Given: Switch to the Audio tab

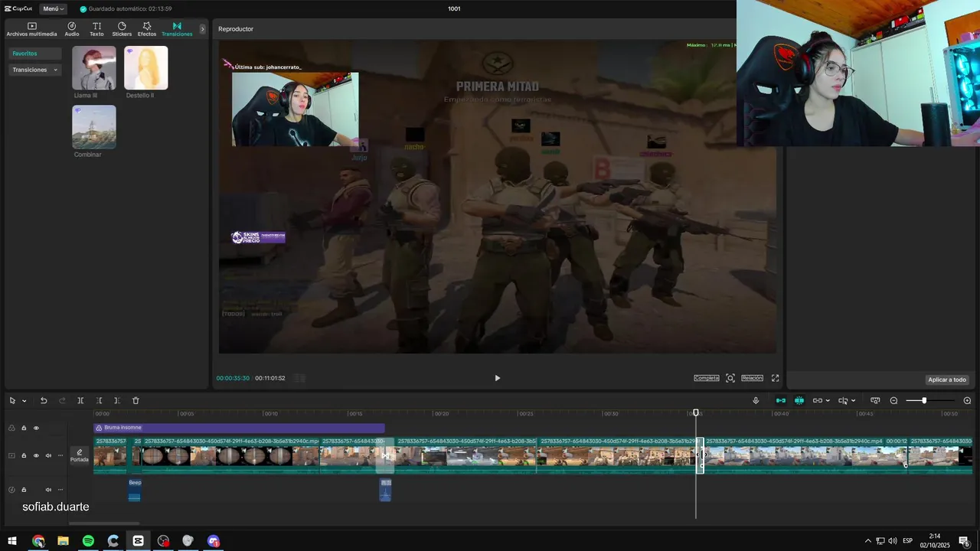Looking at the screenshot, I should [x=72, y=29].
